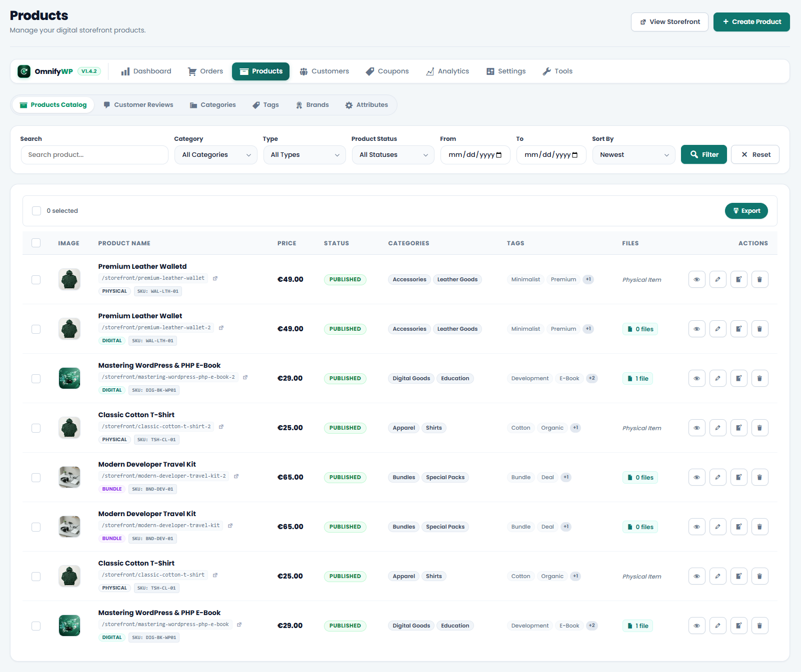Open quick edit for modern-developer-travel-kit-2
This screenshot has width=801, height=672.
coord(738,477)
